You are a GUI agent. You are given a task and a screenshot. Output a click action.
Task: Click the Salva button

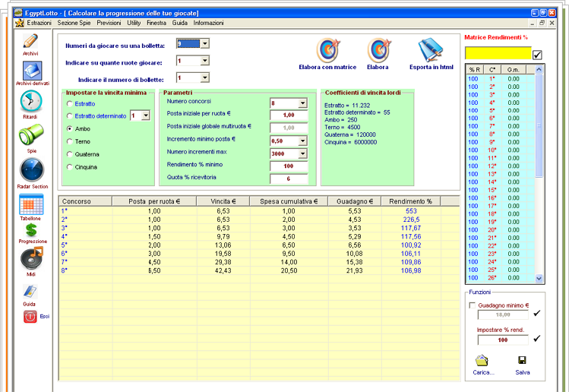pos(522,361)
